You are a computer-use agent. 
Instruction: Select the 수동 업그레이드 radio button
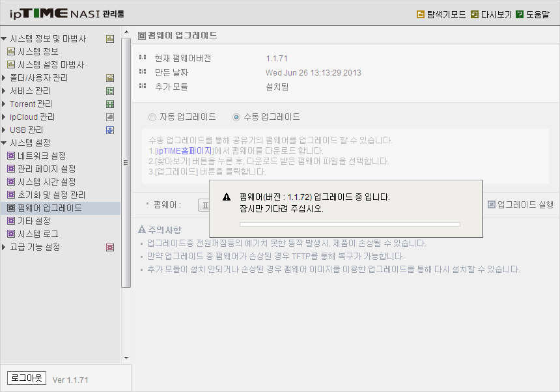[x=236, y=117]
